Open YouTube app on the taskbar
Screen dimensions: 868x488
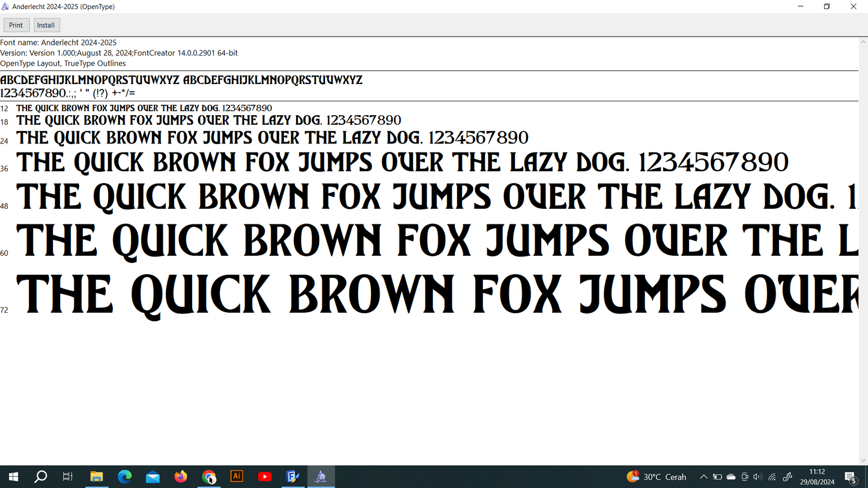click(x=265, y=477)
